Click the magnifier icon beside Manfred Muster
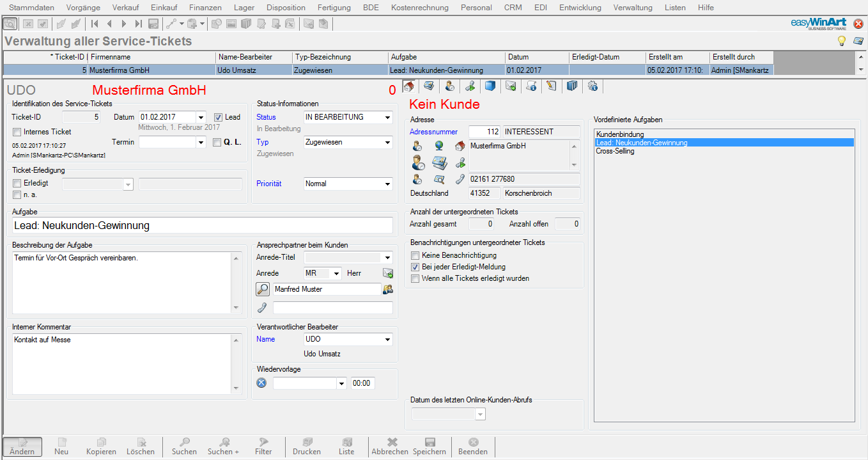 click(263, 289)
